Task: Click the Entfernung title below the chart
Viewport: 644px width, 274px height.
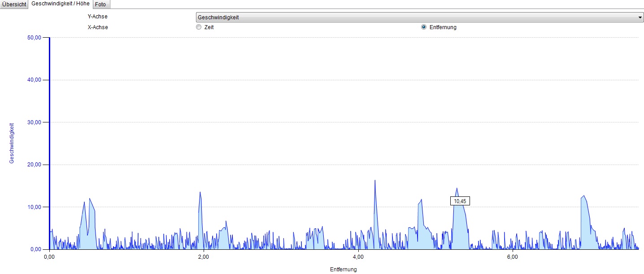Action: [x=343, y=270]
